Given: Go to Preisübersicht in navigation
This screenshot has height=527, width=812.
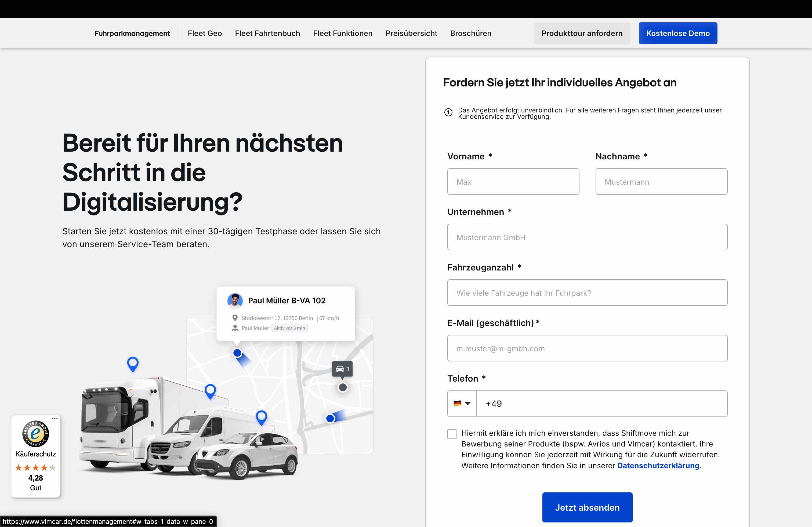Looking at the screenshot, I should (411, 33).
